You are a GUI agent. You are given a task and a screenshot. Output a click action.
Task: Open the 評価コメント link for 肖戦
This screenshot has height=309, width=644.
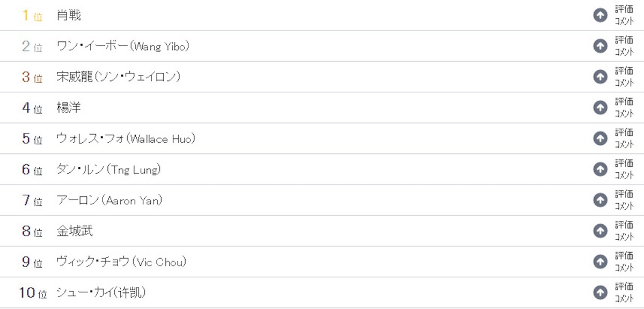[624, 16]
